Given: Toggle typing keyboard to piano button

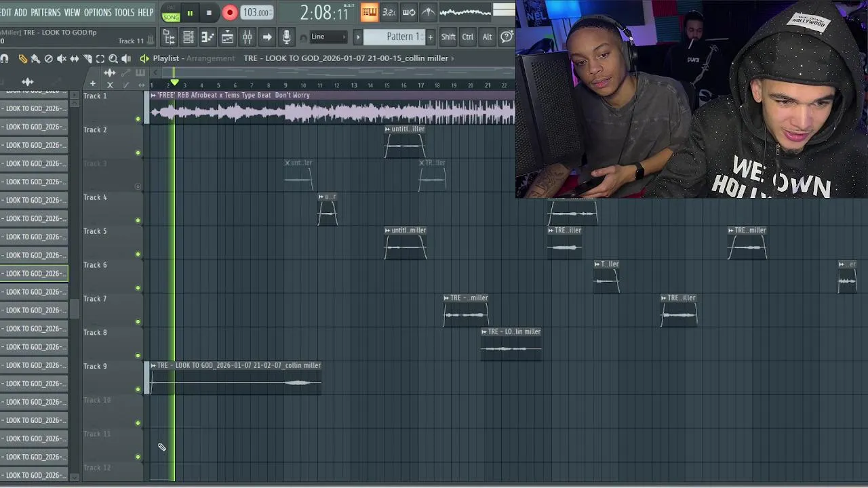Looking at the screenshot, I should [370, 12].
